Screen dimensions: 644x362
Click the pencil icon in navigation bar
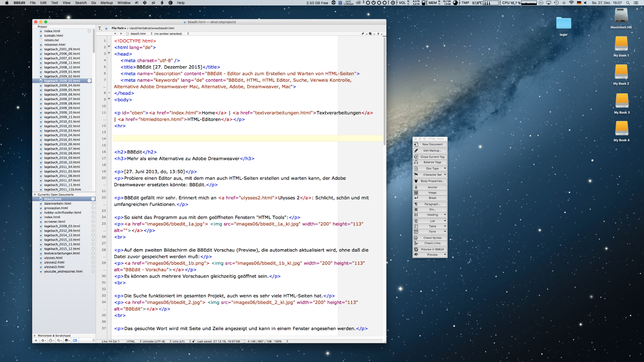(364, 34)
